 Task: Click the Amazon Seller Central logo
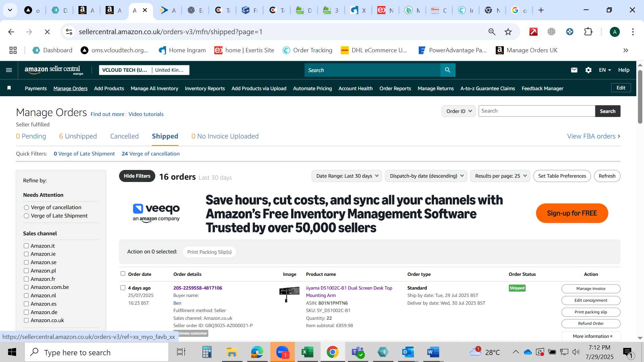point(54,70)
